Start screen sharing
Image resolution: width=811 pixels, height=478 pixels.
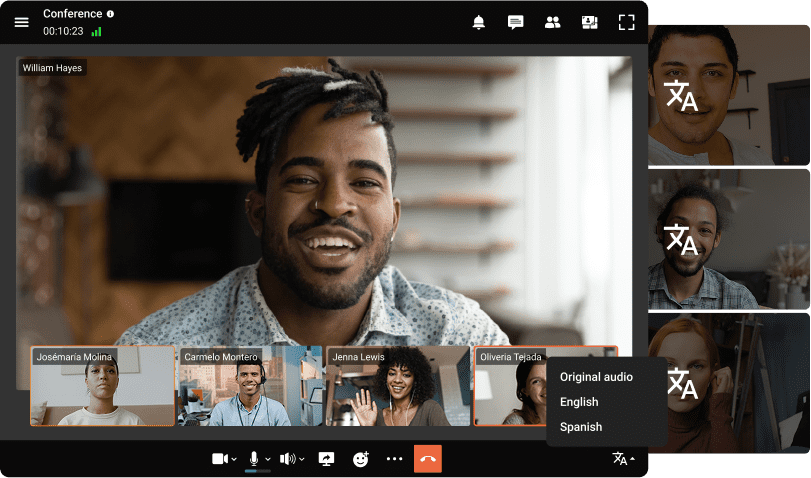326,459
